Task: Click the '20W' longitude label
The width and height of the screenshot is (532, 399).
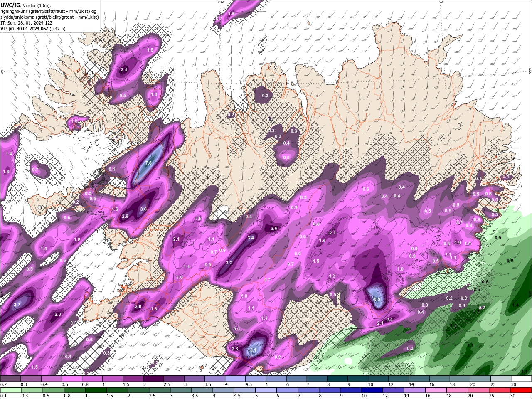Action: click(221, 2)
